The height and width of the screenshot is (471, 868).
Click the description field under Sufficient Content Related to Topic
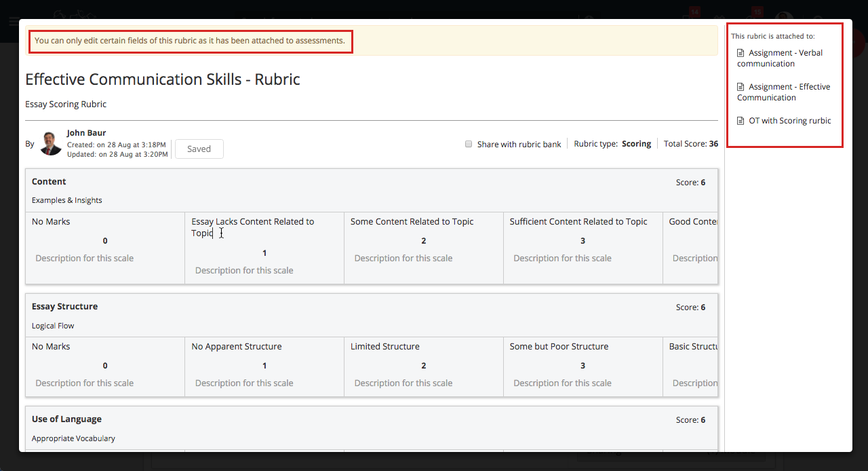point(563,259)
